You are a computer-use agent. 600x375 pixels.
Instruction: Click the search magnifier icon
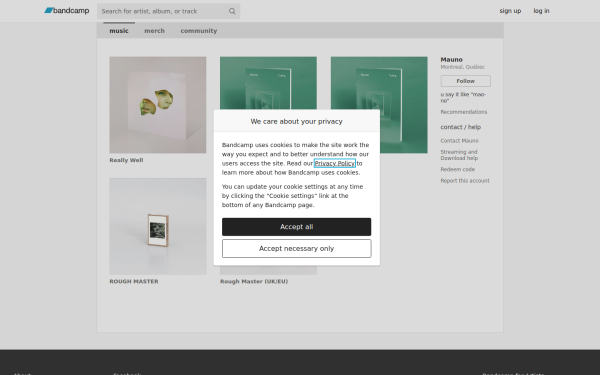coord(232,11)
